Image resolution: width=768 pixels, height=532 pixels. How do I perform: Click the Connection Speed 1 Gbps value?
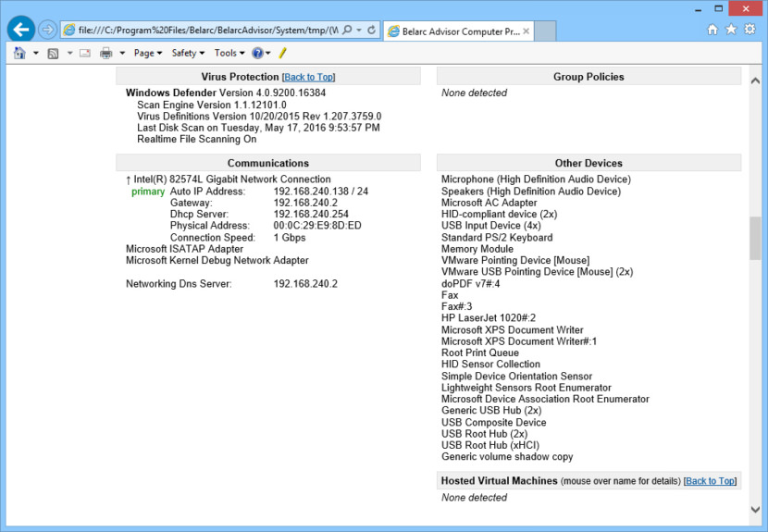coord(290,238)
